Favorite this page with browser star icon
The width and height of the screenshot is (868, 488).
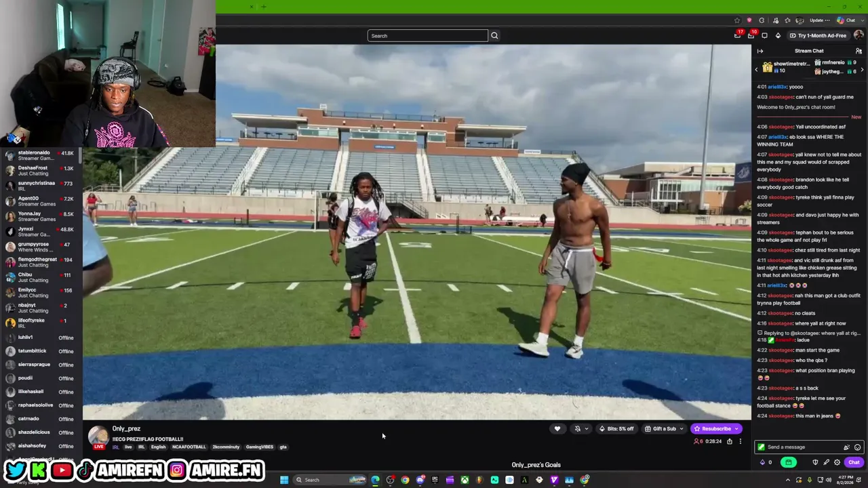click(737, 20)
